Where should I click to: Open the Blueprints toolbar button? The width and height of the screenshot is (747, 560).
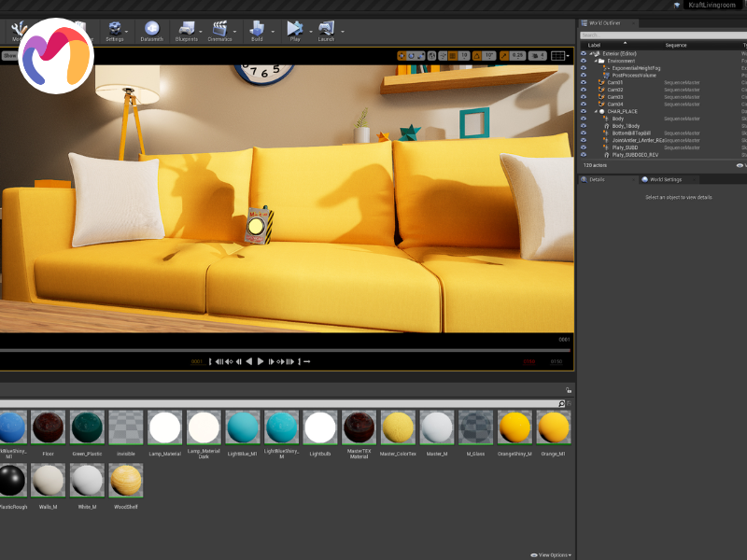click(186, 30)
